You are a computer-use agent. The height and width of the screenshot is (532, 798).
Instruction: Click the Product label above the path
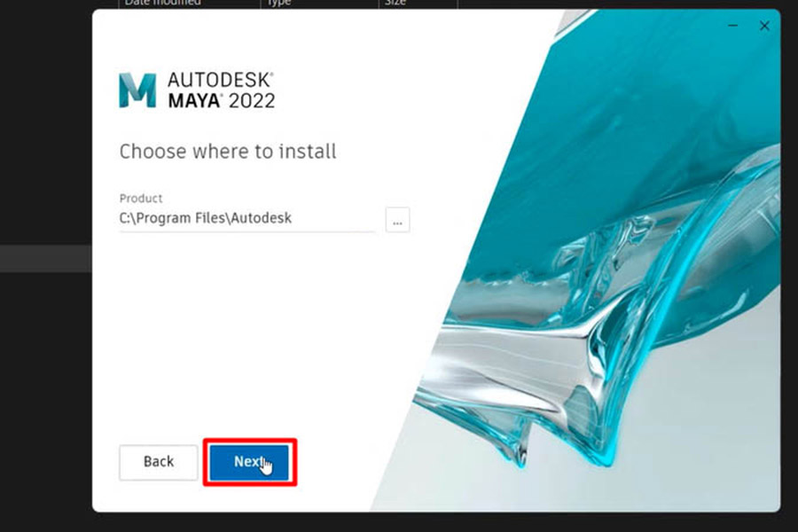pyautogui.click(x=141, y=198)
